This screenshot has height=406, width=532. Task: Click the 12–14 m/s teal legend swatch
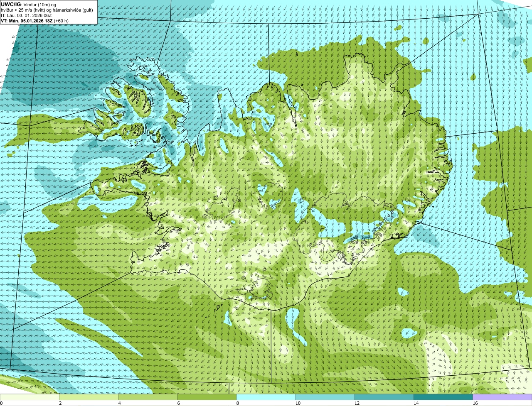(384, 397)
